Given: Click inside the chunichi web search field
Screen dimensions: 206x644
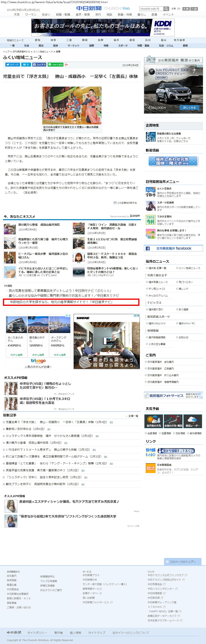Looking at the screenshot, I should click(151, 9).
